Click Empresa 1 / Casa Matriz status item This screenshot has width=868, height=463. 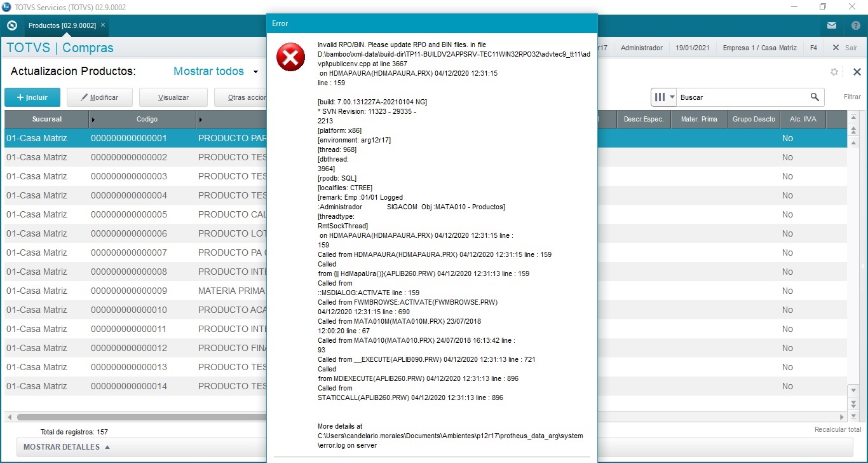pyautogui.click(x=760, y=48)
